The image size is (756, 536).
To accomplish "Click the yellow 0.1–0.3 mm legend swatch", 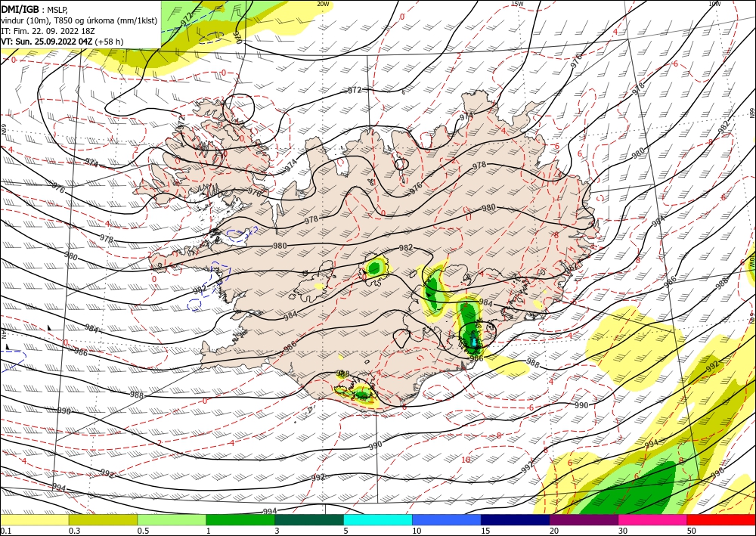I will click(34, 519).
